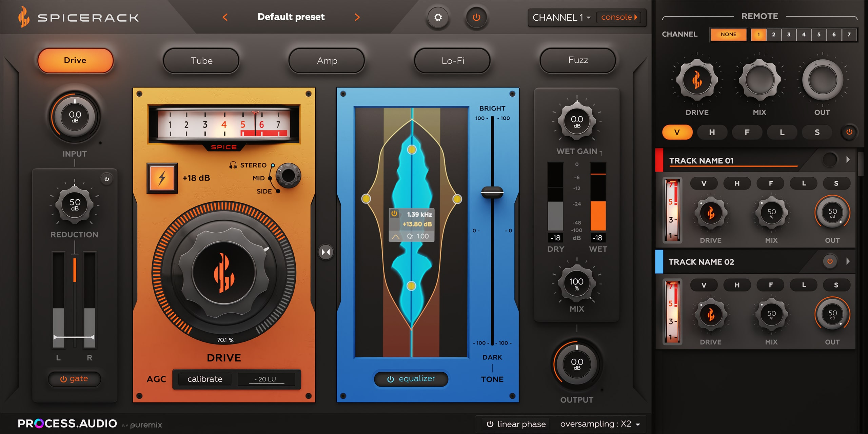Click the TRACK NAME 01 OUT knob
The image size is (868, 434).
(x=832, y=213)
